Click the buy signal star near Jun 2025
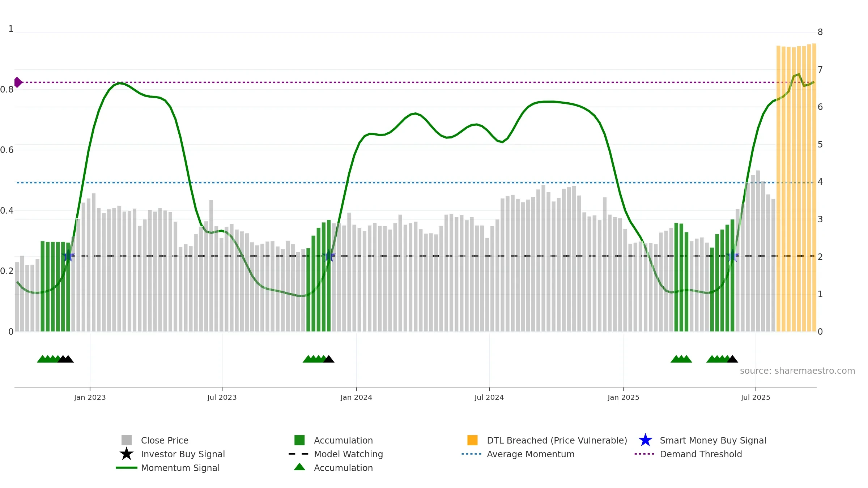 pos(732,256)
